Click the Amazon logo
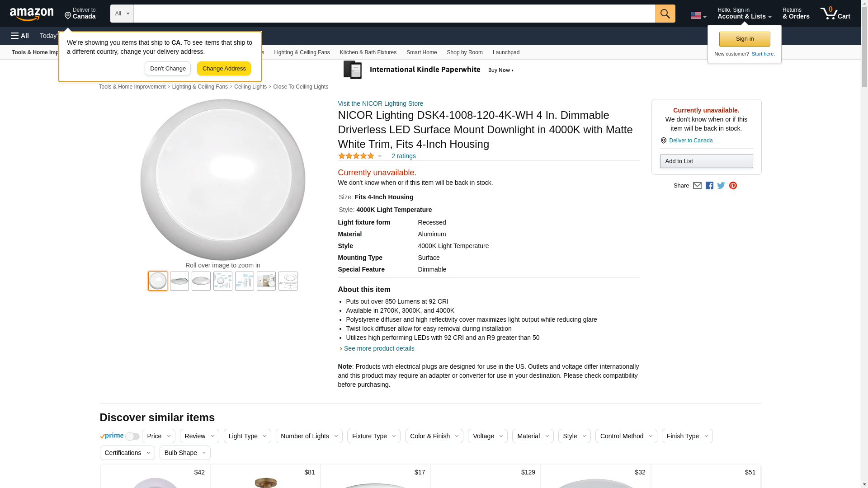 point(32,14)
